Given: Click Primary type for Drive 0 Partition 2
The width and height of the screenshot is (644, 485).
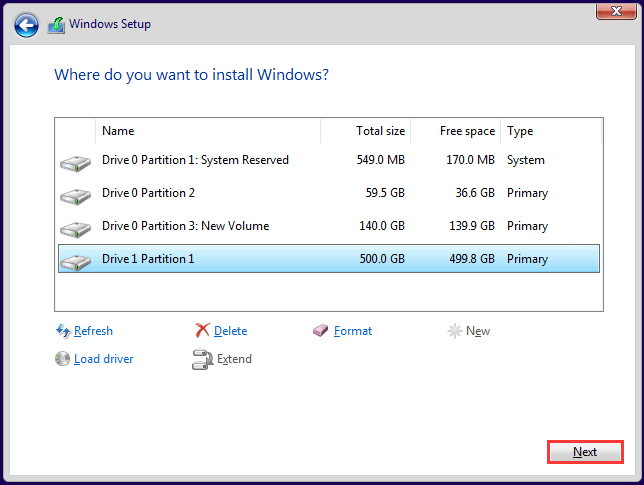Looking at the screenshot, I should [527, 193].
